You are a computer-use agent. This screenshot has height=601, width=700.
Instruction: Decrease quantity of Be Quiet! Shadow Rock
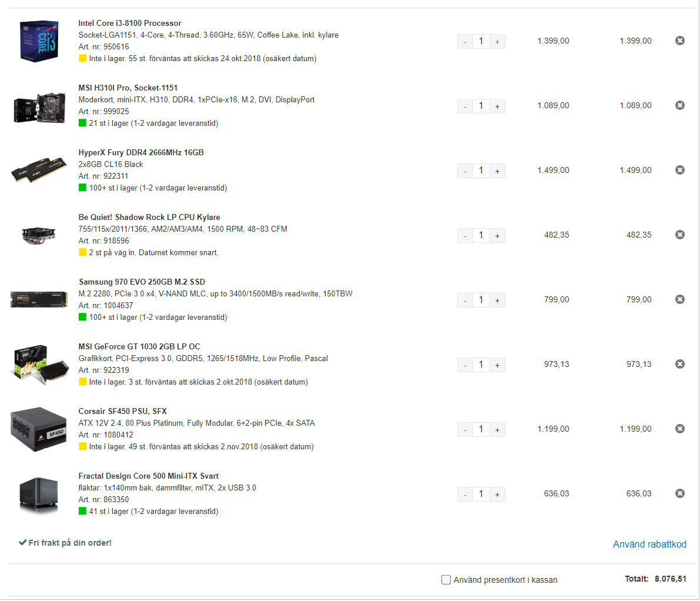click(465, 236)
